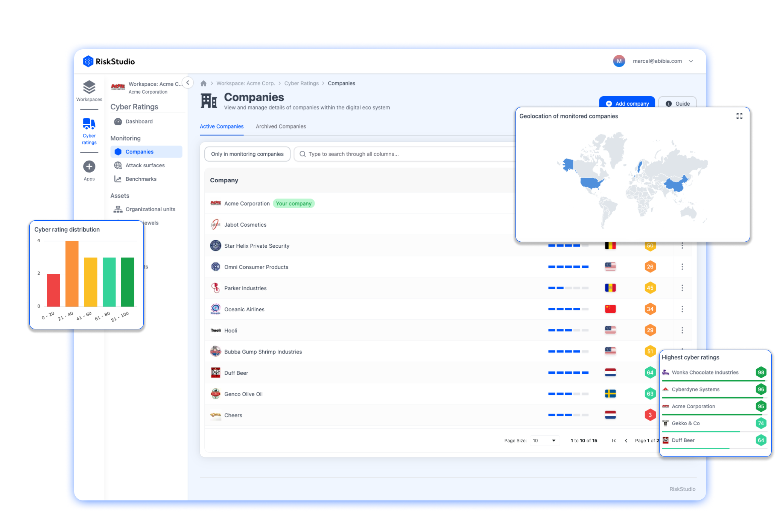Click the Your company badge

[x=293, y=203]
